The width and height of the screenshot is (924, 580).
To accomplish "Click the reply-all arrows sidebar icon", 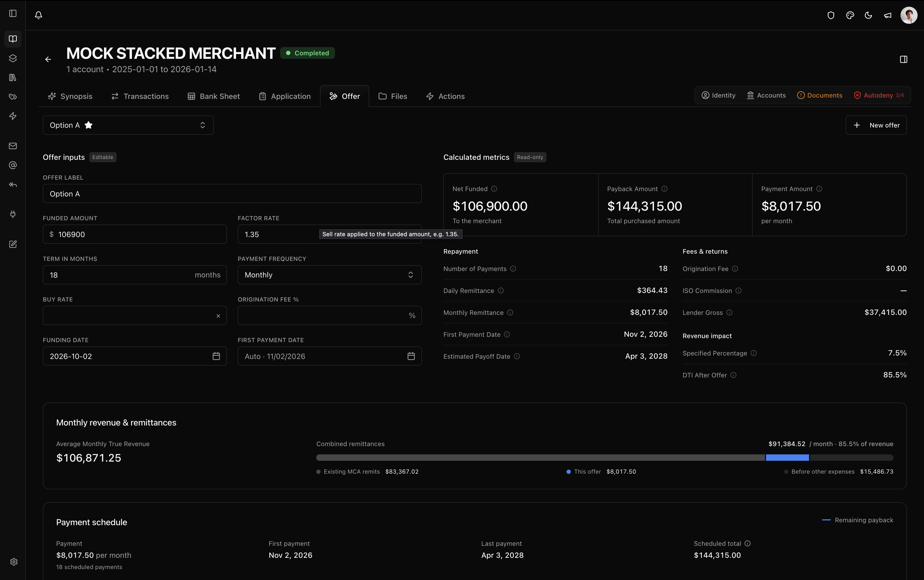I will pos(13,184).
